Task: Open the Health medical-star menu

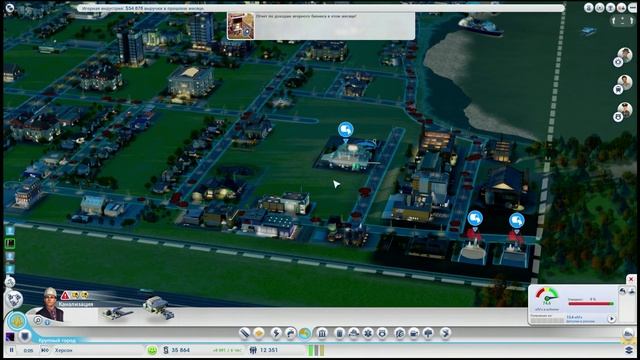Action: point(368,333)
